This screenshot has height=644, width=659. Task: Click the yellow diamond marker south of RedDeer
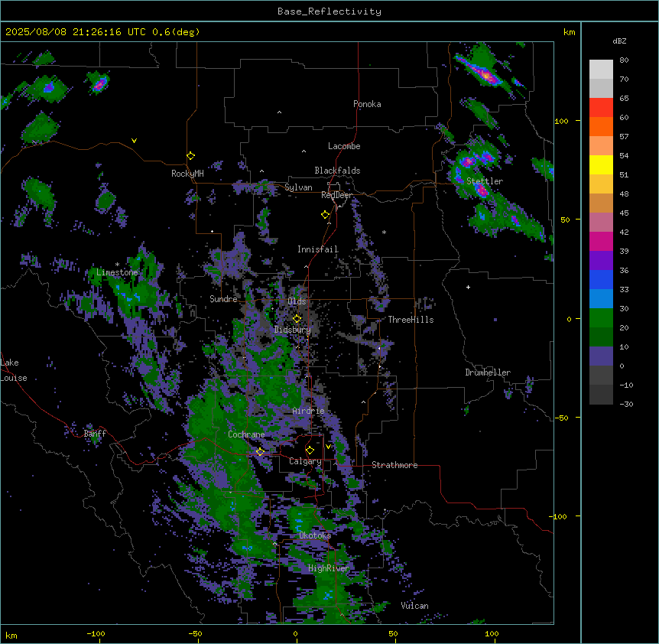pos(326,215)
